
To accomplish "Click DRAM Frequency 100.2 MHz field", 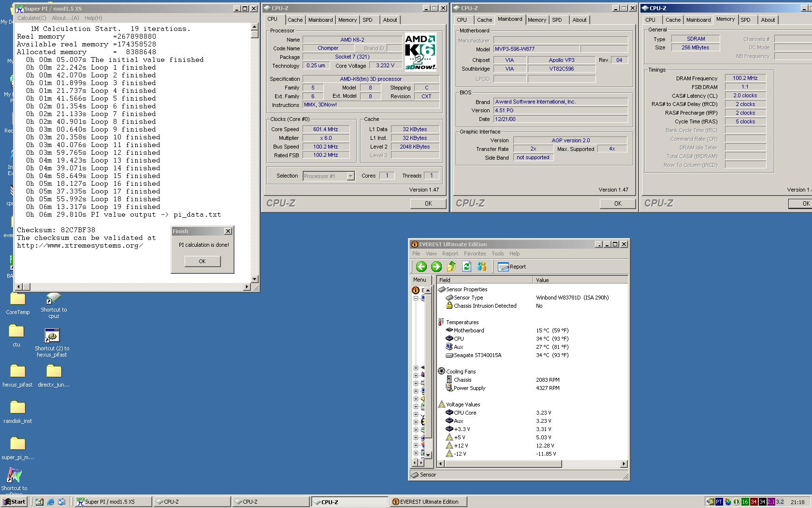I will click(x=745, y=78).
